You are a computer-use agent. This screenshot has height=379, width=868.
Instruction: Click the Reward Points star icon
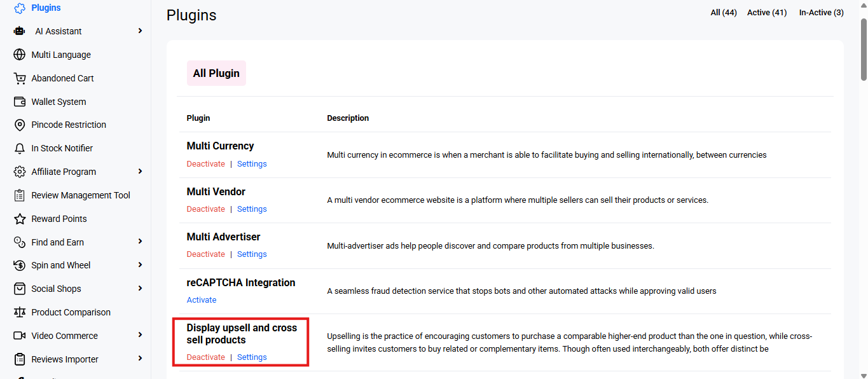pos(20,219)
